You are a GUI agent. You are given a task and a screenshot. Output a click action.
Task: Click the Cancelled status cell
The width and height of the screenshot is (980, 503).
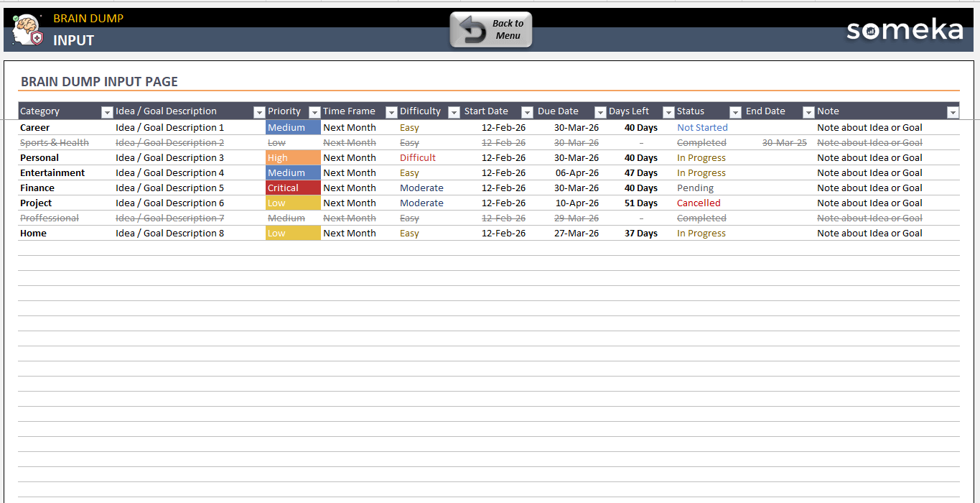699,203
